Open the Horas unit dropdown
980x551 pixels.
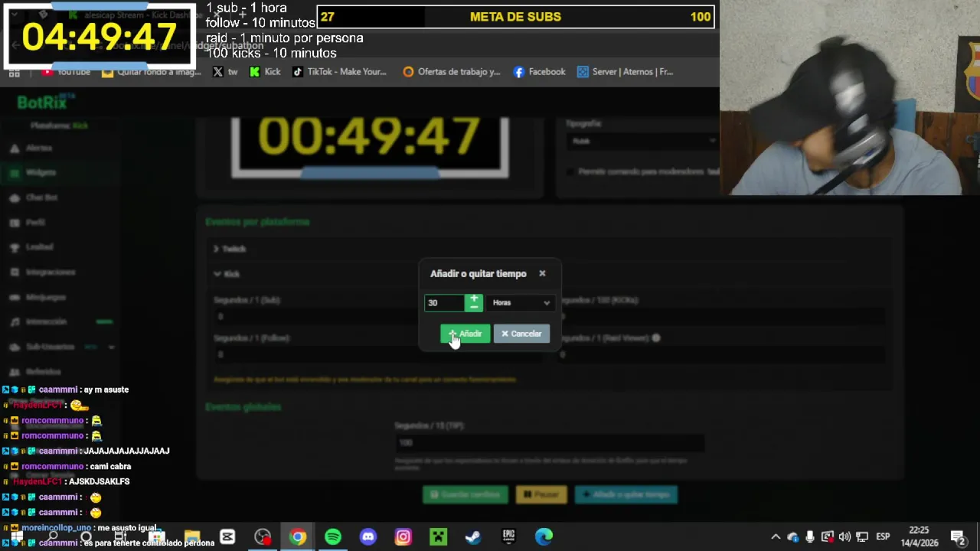(521, 303)
